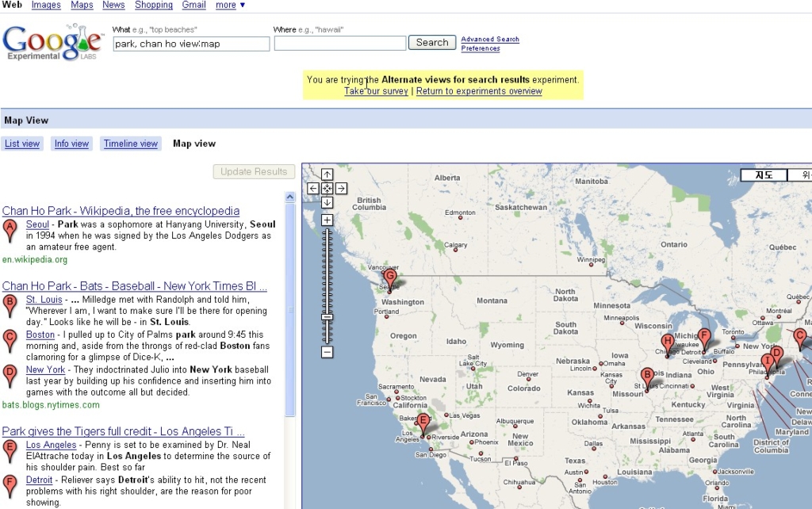Screen dimensions: 812x509
Task: Open 'Park gives the Tigers full credit' result
Action: (x=123, y=431)
